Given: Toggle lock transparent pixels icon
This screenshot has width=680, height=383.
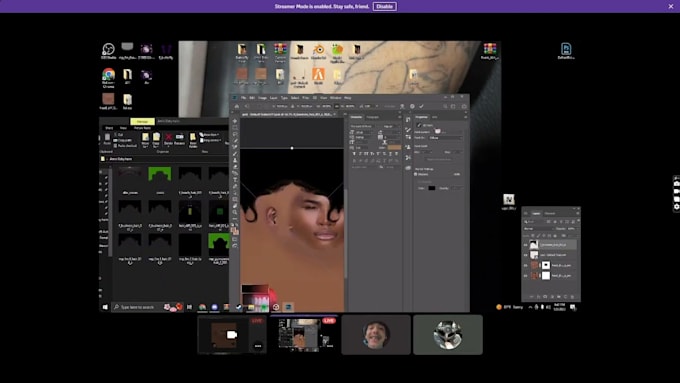Looking at the screenshot, I should click(533, 236).
